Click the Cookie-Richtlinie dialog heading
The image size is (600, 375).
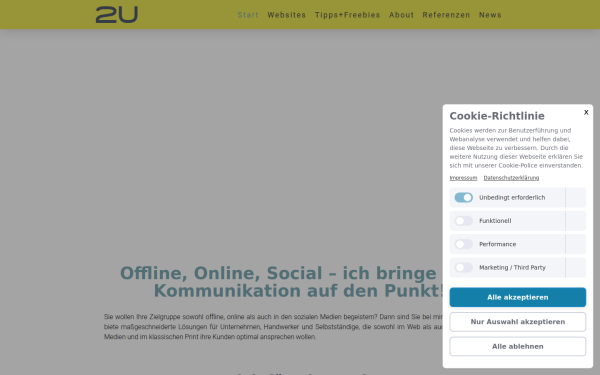coord(497,116)
